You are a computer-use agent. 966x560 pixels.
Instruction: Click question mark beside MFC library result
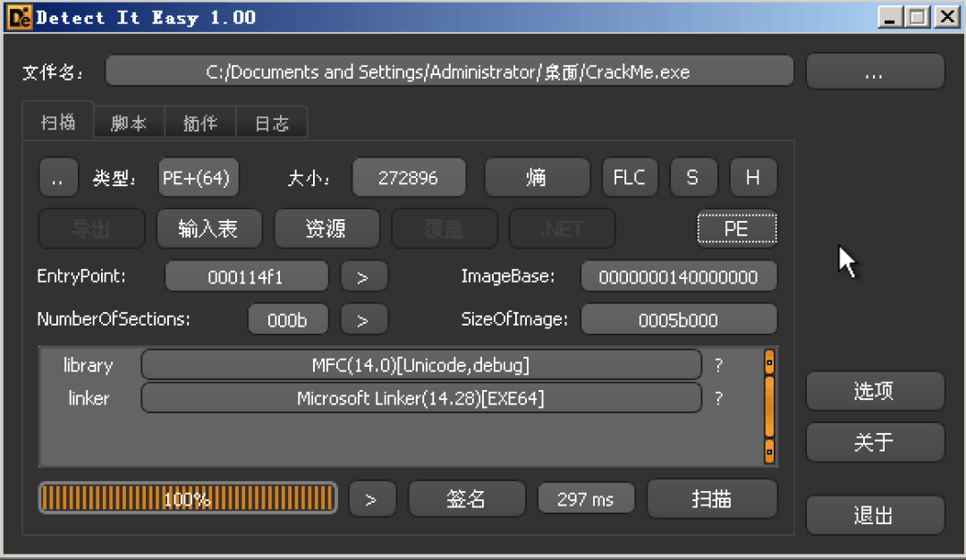point(718,365)
